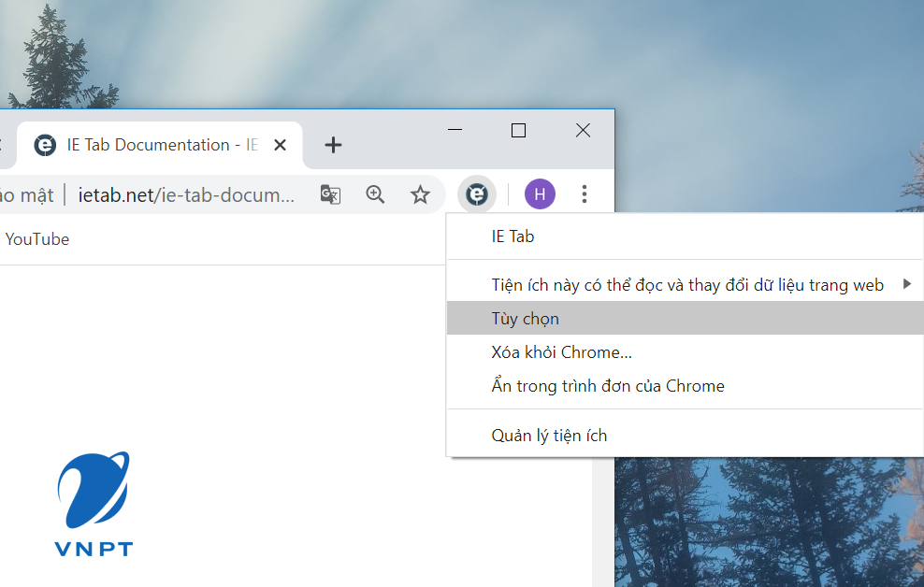924x587 pixels.
Task: Click the IE Tab favicon on the tab
Action: point(45,145)
